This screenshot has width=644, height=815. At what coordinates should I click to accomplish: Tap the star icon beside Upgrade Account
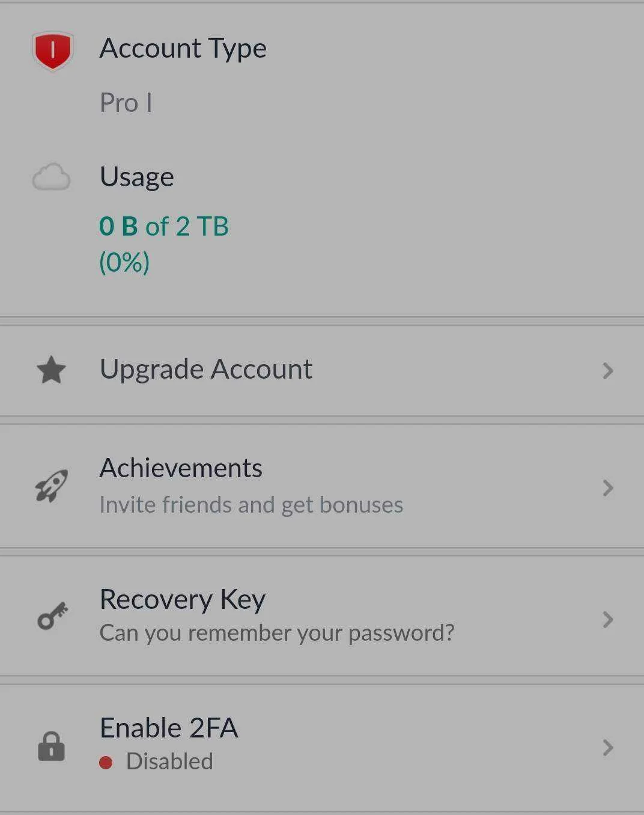(52, 370)
